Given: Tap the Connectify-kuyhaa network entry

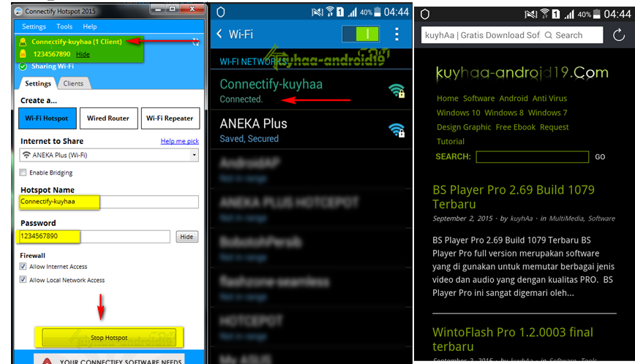Looking at the screenshot, I should pyautogui.click(x=311, y=91).
